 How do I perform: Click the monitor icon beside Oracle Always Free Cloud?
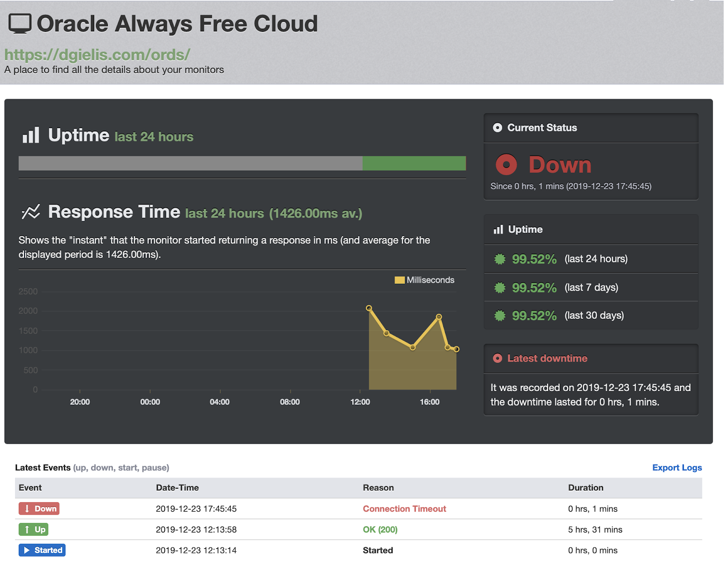click(x=20, y=24)
